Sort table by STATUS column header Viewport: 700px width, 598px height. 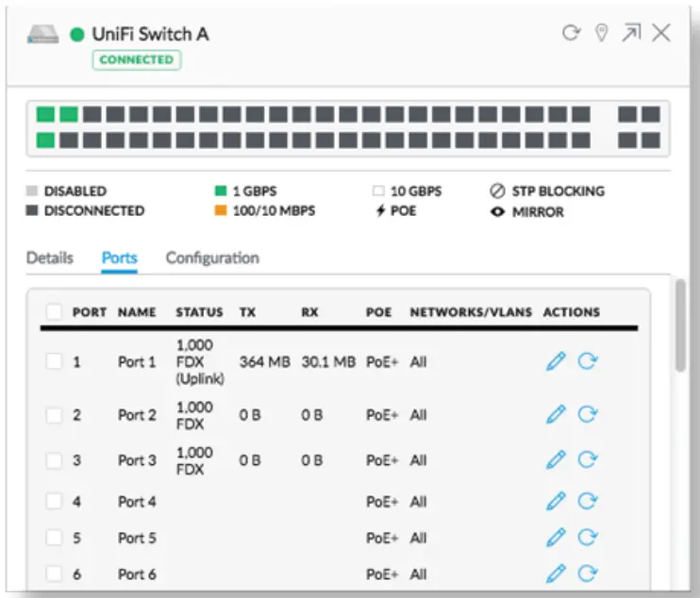click(199, 312)
